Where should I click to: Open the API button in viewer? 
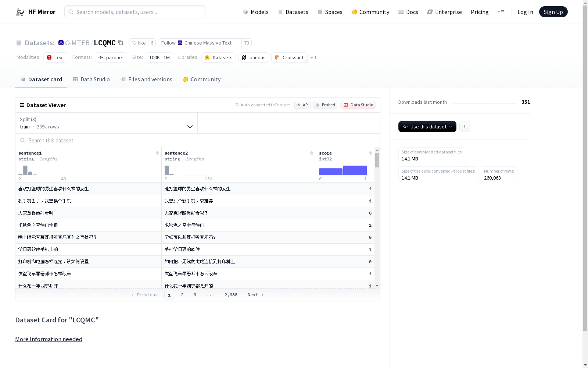pyautogui.click(x=302, y=105)
